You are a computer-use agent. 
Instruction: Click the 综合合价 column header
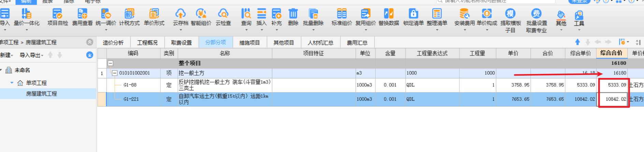tap(612, 53)
